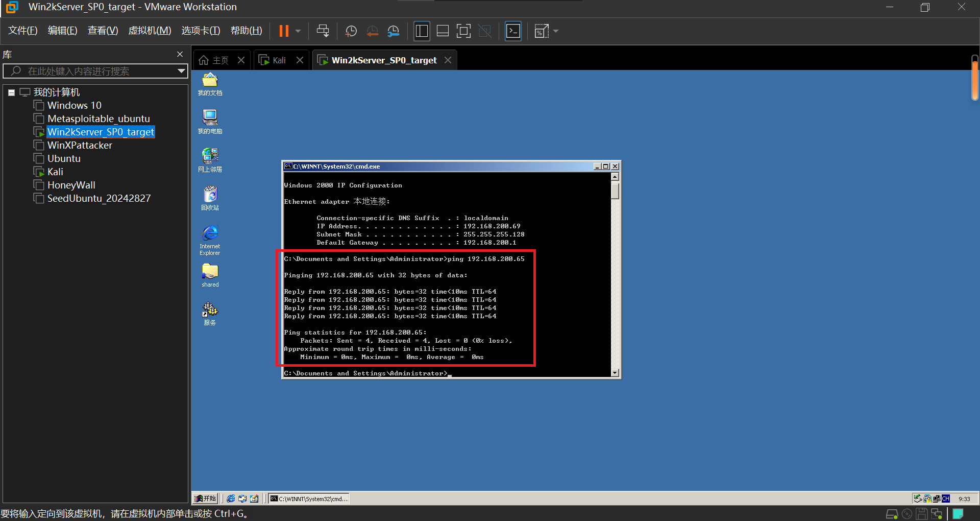Open the 虚拟机(M) menu
This screenshot has width=980, height=521.
point(150,31)
